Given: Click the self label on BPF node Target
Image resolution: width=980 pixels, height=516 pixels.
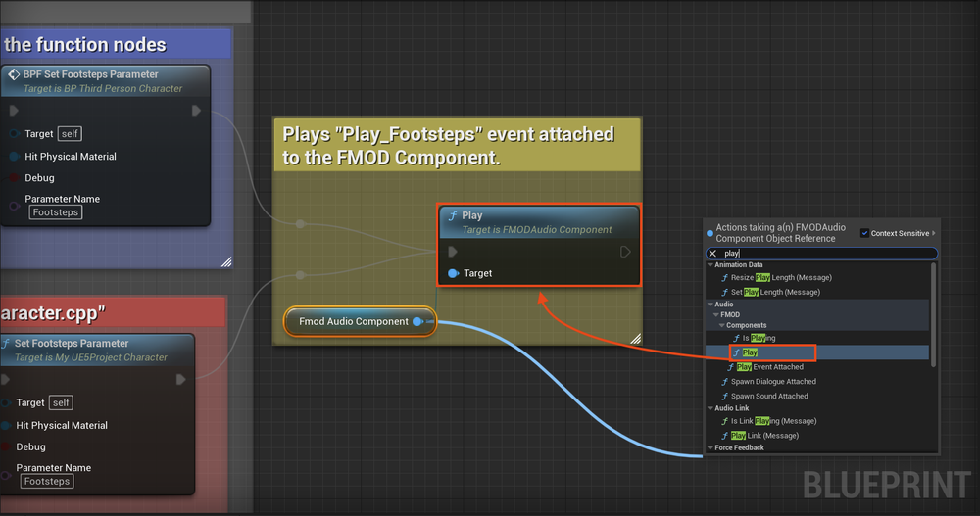Looking at the screenshot, I should (x=70, y=134).
